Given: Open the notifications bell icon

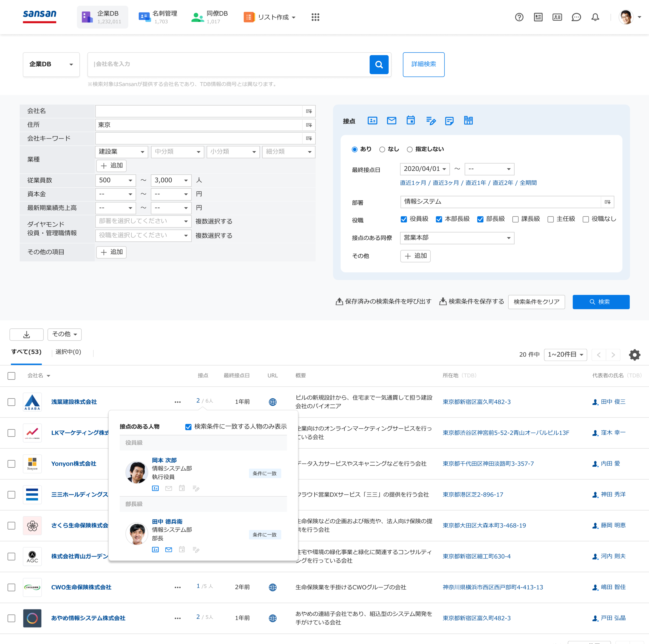Looking at the screenshot, I should (595, 17).
